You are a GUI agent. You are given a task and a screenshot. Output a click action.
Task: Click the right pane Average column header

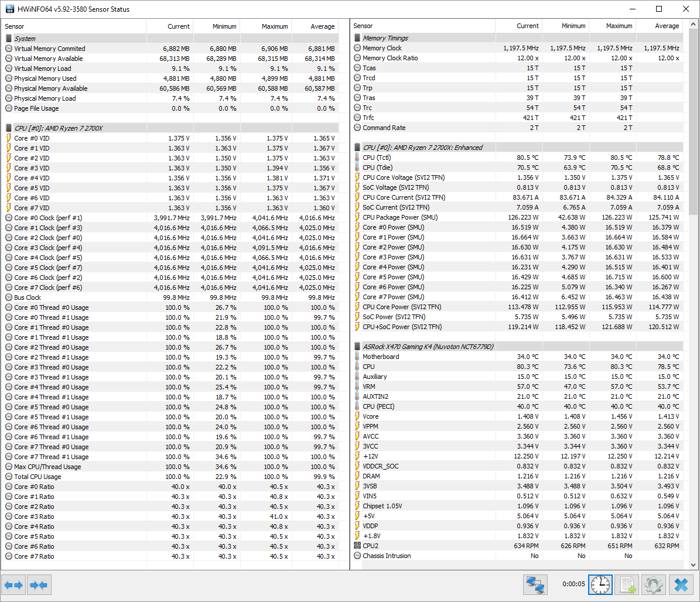660,26
